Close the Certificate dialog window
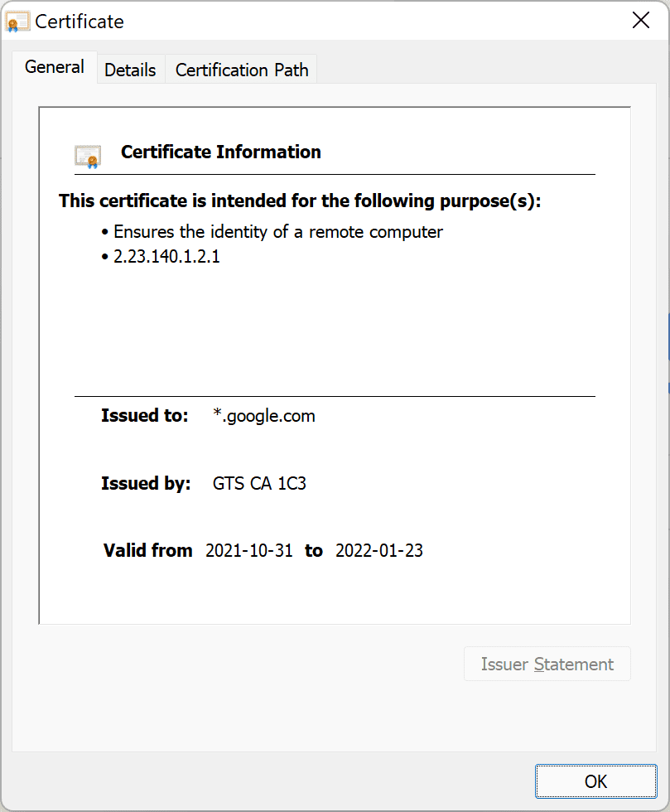This screenshot has height=812, width=670. point(640,21)
